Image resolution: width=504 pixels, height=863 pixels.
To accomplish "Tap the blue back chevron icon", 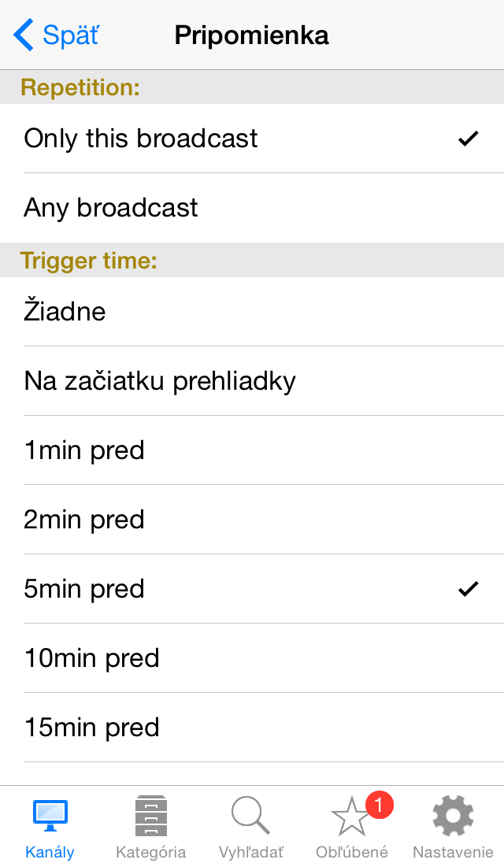I will [x=21, y=35].
